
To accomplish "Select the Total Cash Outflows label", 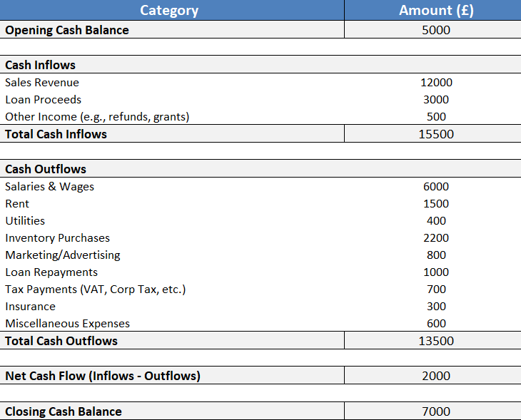I will (61, 341).
